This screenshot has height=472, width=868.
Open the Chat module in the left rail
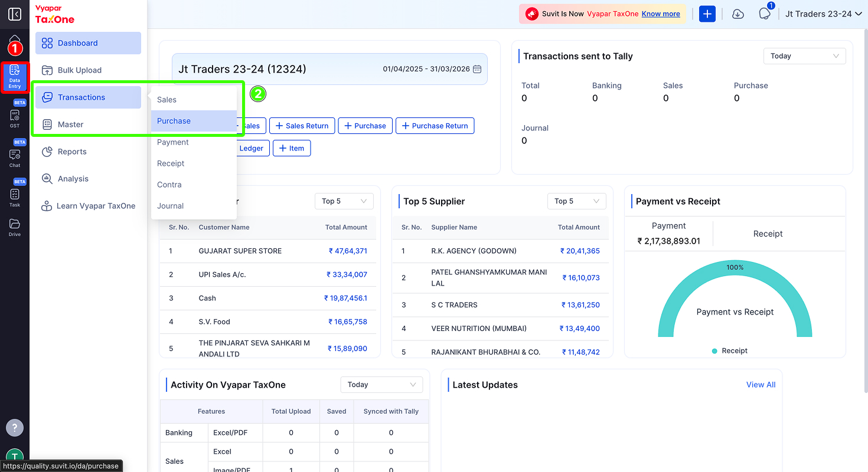[x=15, y=158]
